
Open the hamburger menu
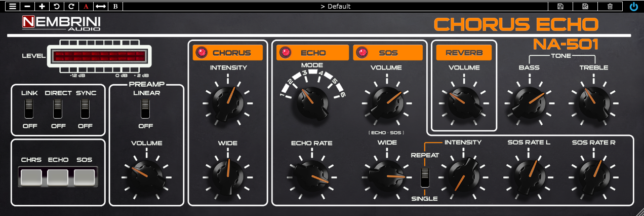[x=12, y=7]
